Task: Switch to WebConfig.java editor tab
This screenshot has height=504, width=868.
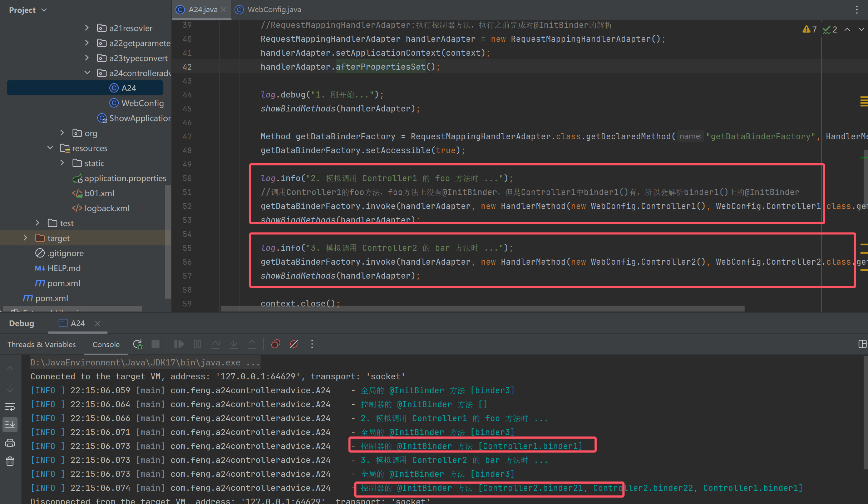Action: [268, 10]
